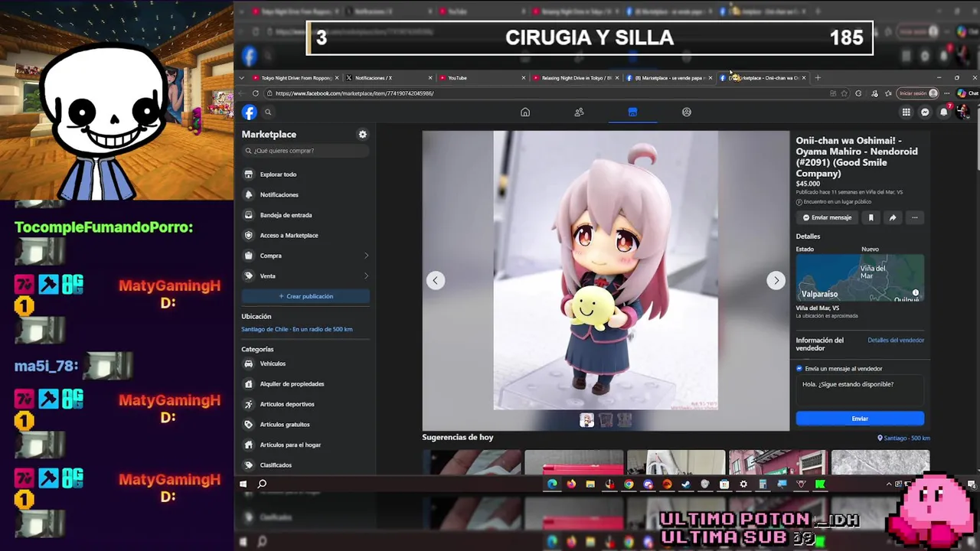Image resolution: width=980 pixels, height=551 pixels.
Task: Select 'Artículos gratuitos' category
Action: coord(305,425)
